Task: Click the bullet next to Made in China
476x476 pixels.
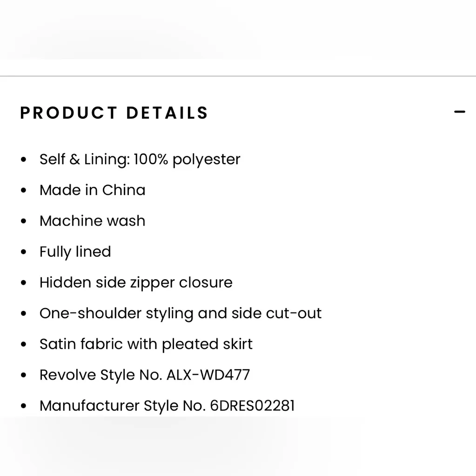Action: (x=24, y=190)
